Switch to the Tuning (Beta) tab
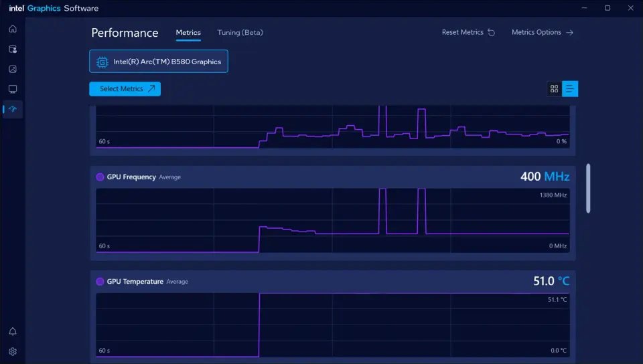 [x=240, y=32]
